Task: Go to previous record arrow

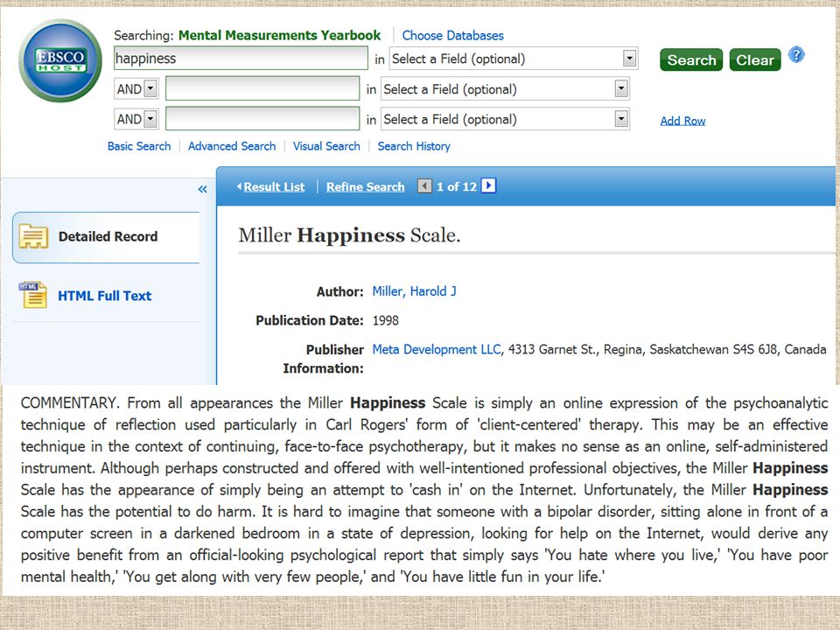Action: (x=424, y=185)
